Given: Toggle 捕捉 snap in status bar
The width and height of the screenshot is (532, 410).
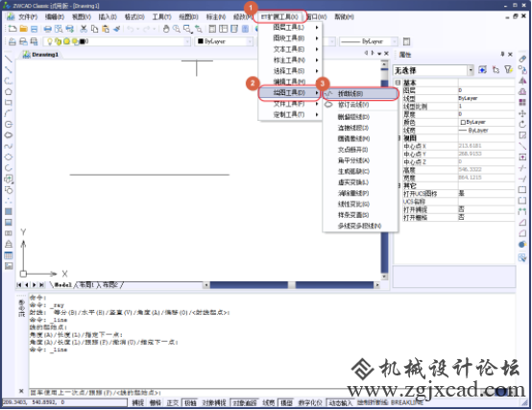Looking at the screenshot, I should point(137,403).
